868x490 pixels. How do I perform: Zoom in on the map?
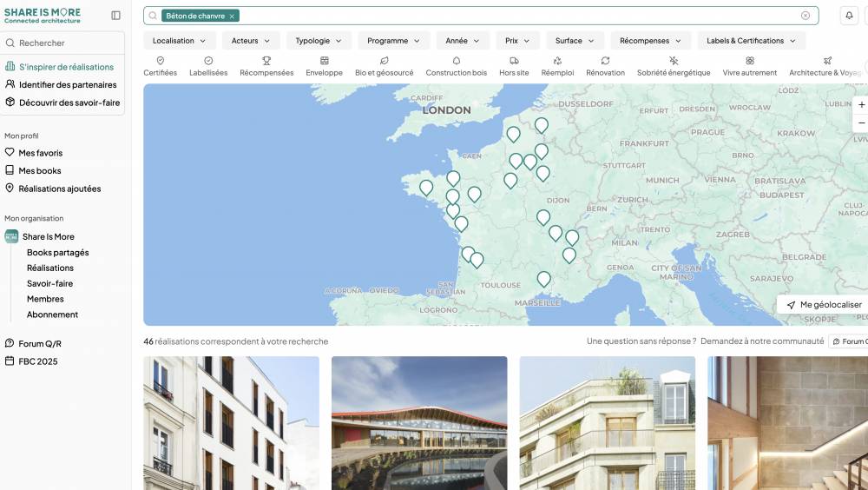pyautogui.click(x=861, y=105)
